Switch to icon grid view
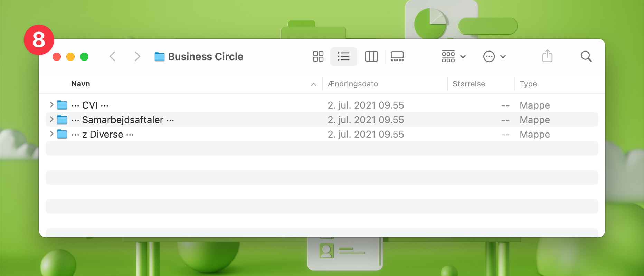Image resolution: width=644 pixels, height=276 pixels. tap(318, 56)
